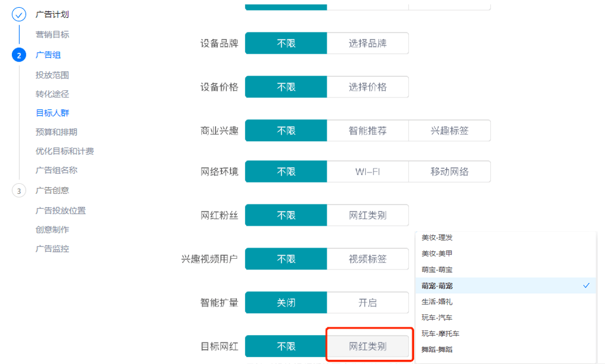
Task: Click the step 2 circle icon
Action: [x=19, y=55]
